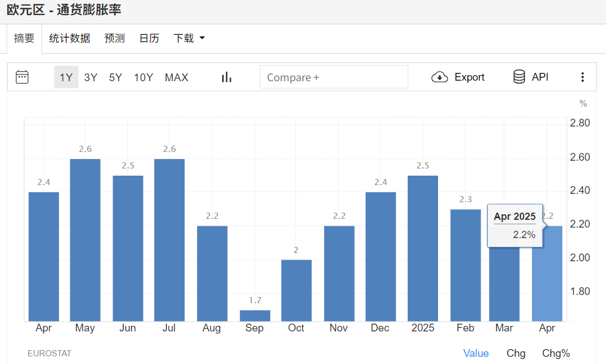The height and width of the screenshot is (364, 606).
Task: Click the 2.00 y-axis label
Action: [579, 257]
